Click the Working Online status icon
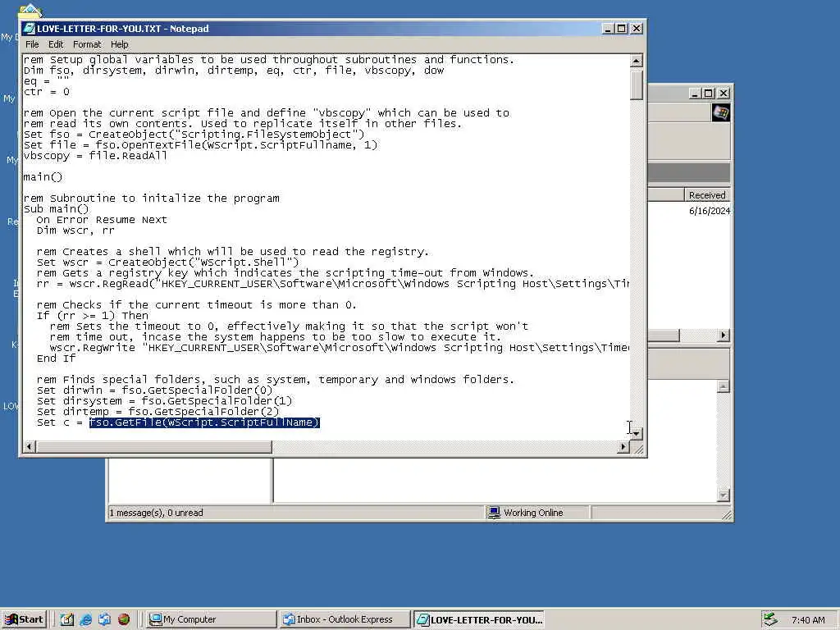 (493, 512)
